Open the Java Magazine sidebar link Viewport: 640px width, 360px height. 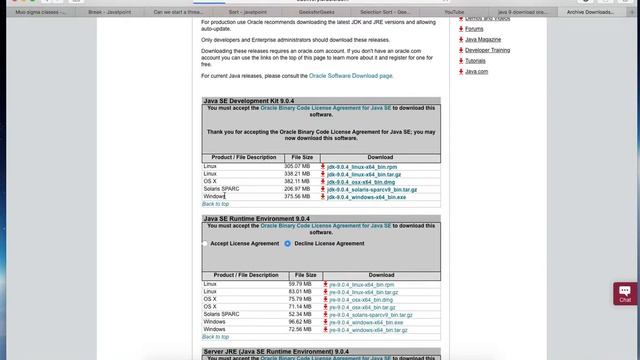[x=483, y=40]
